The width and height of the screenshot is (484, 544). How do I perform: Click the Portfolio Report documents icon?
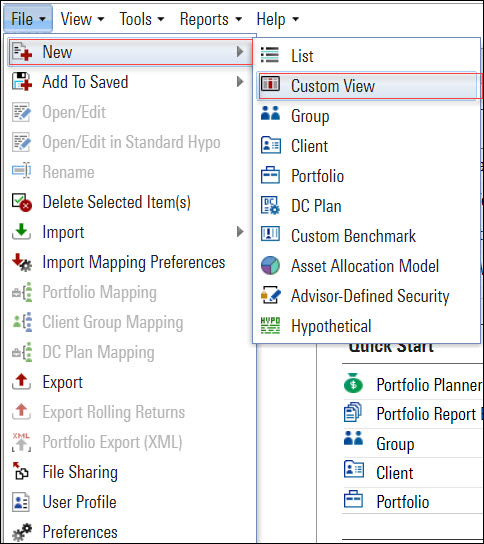[353, 412]
